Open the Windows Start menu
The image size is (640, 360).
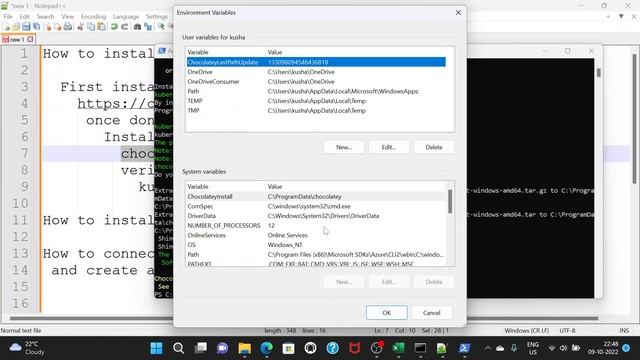[156, 348]
